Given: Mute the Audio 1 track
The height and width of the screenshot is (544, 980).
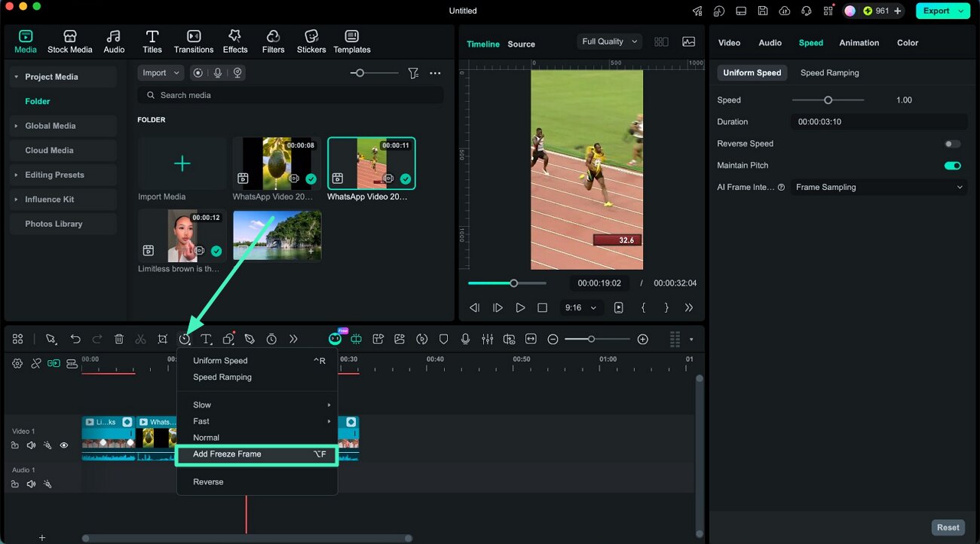Looking at the screenshot, I should pos(31,484).
